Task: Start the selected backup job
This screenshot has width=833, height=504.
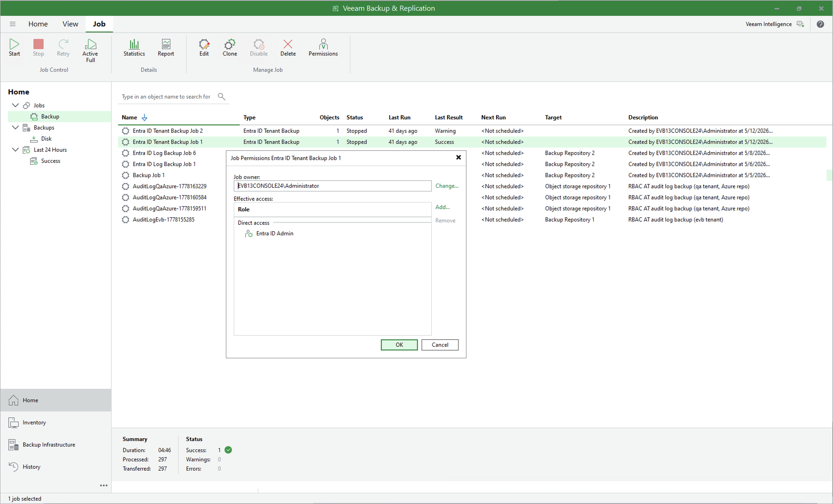Action: click(x=14, y=48)
